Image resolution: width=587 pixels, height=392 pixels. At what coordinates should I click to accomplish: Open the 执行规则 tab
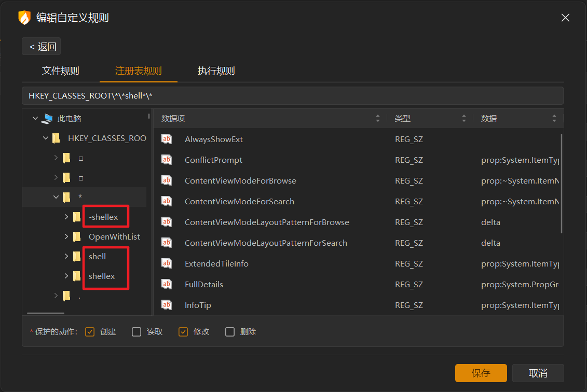click(216, 71)
